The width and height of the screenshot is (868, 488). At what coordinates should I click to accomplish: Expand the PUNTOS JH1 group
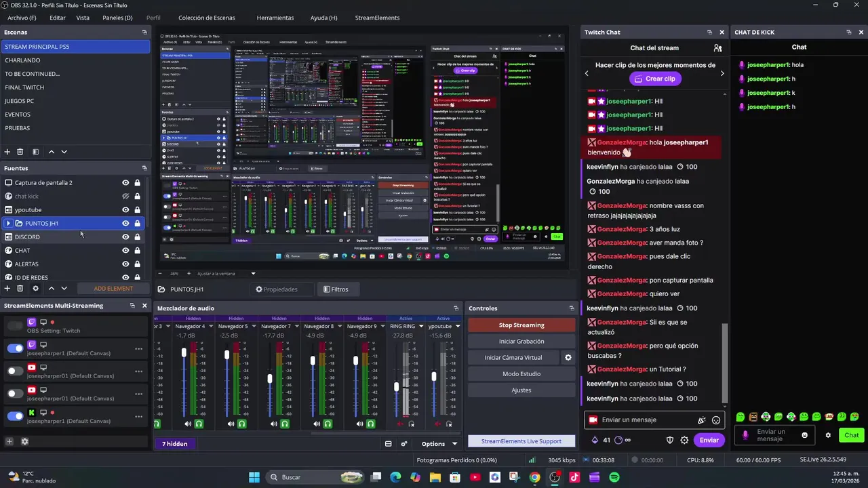8,223
